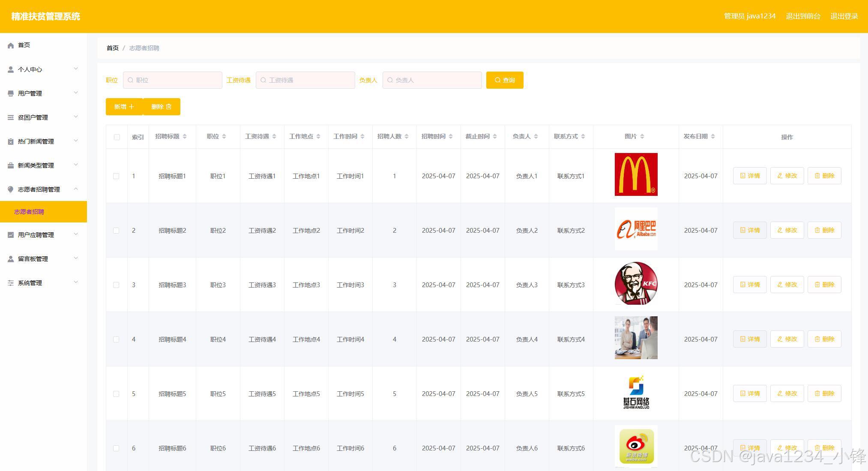Sort by 发布日期 using the column sort arrows
This screenshot has width=868, height=471.
point(713,136)
